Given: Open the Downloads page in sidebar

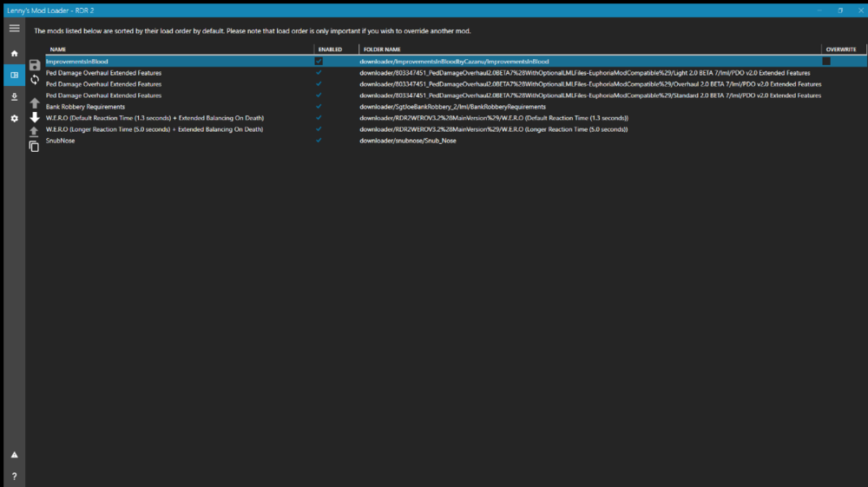Looking at the screenshot, I should [14, 96].
